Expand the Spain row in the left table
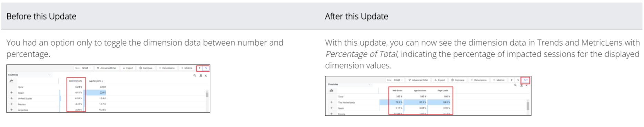The width and height of the screenshot is (644, 127). [11, 93]
